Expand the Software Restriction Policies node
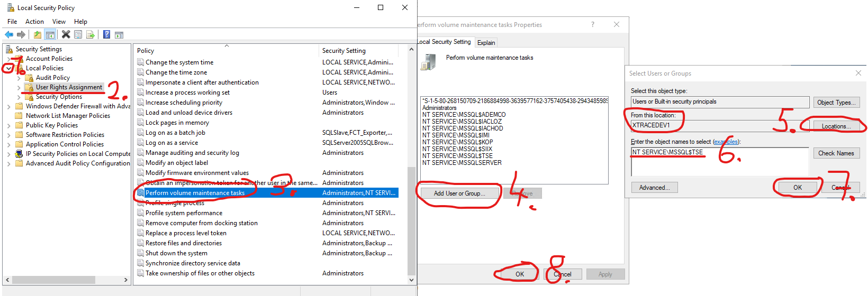Viewport: 868px width, 296px height. tap(9, 135)
